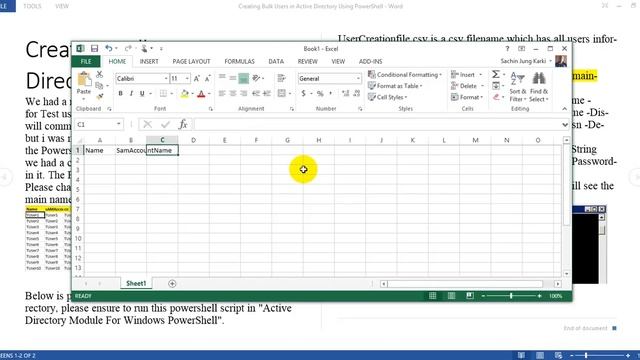640x360 pixels.
Task: Open Find & Select binoculars
Action: [x=539, y=87]
